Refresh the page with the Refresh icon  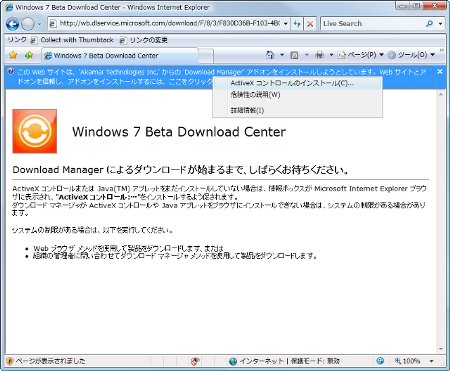tap(297, 24)
